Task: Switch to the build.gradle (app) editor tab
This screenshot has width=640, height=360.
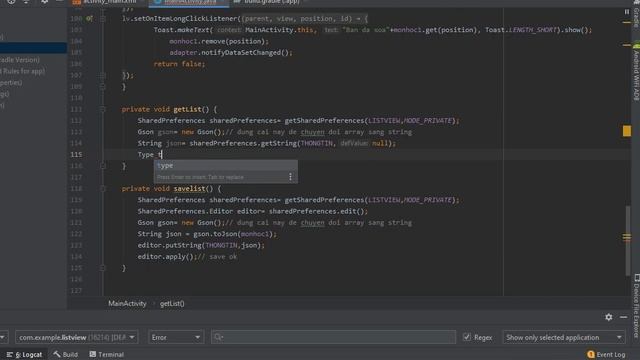Action: 269,2
